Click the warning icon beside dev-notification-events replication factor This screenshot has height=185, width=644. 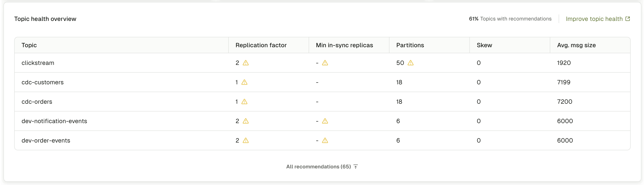pyautogui.click(x=246, y=121)
